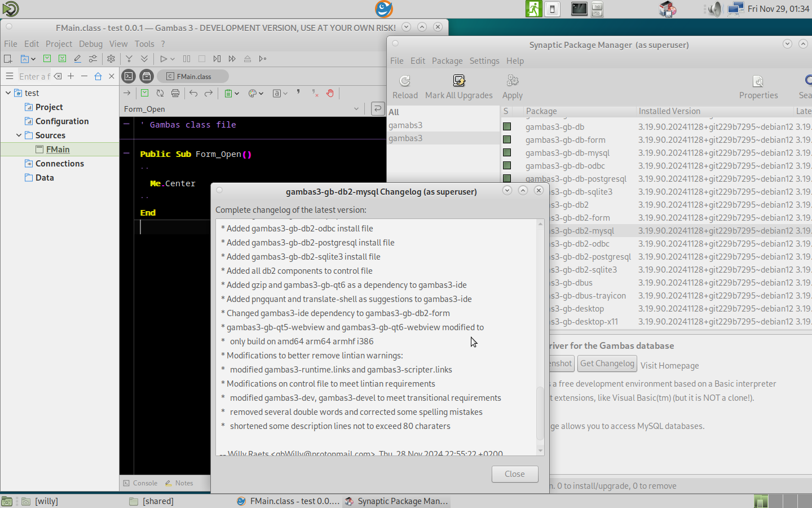Click the Compile icon in Gambas toolbar

pyautogui.click(x=129, y=59)
